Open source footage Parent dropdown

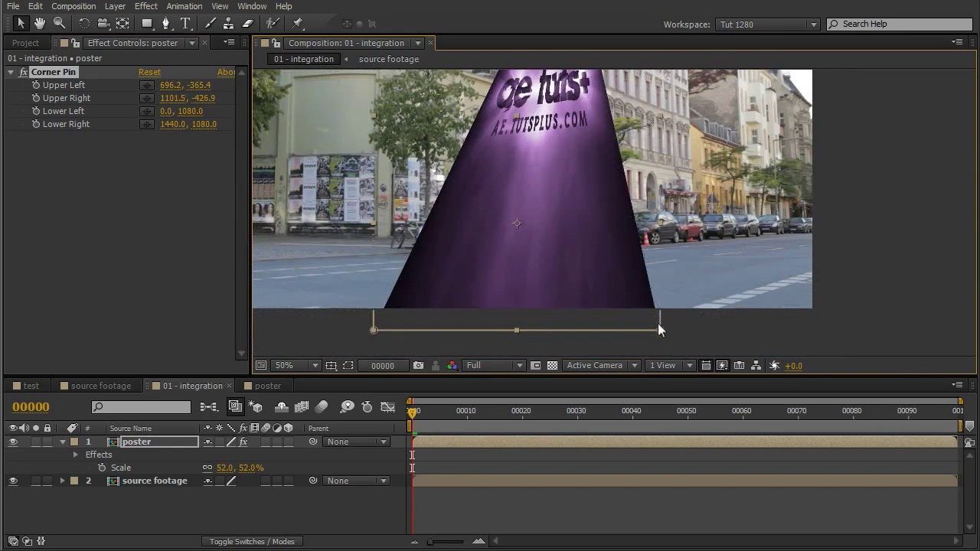point(357,481)
